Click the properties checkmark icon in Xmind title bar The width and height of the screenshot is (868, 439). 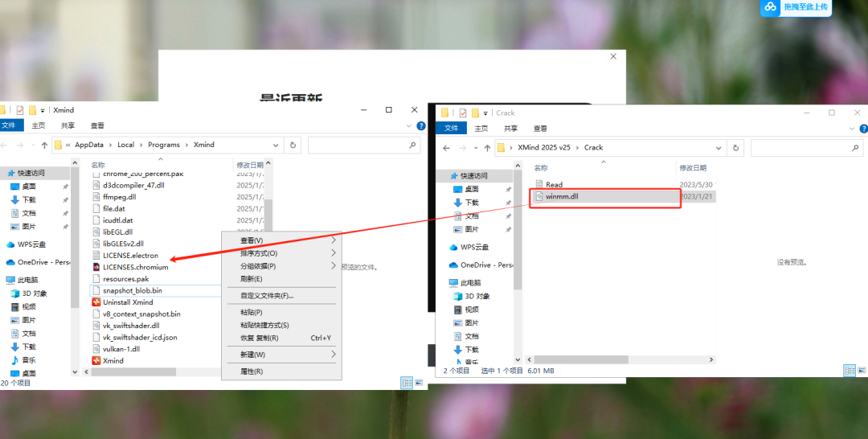coord(20,110)
